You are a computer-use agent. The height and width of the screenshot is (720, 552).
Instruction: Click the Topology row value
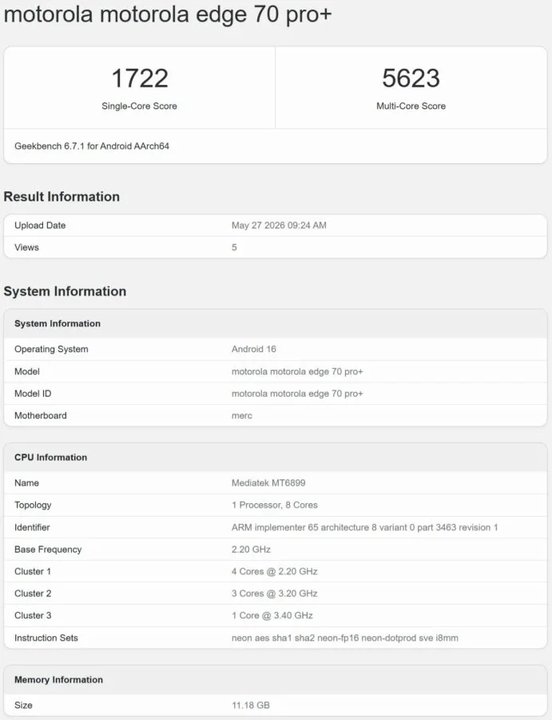[x=275, y=505]
